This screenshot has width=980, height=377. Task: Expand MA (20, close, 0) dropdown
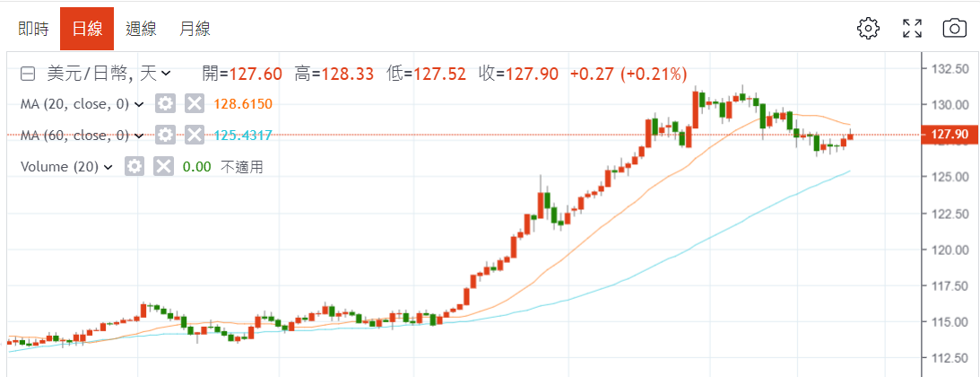pos(139,104)
